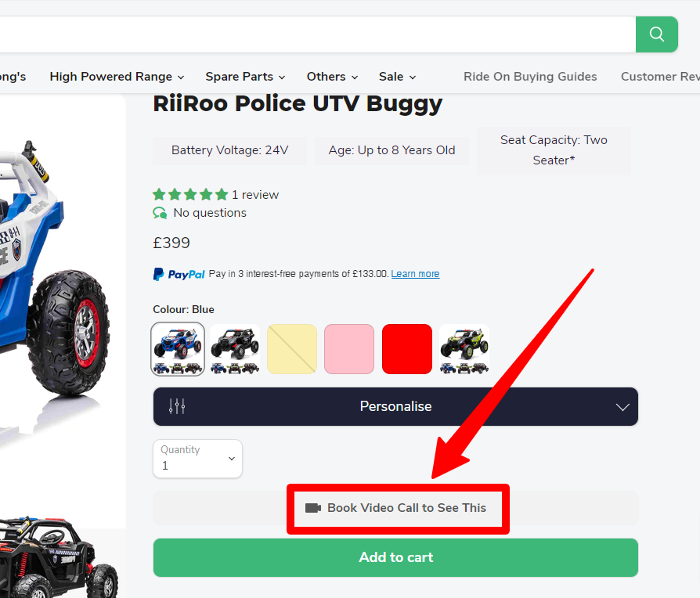Click the PayPal logo icon

pos(179,274)
